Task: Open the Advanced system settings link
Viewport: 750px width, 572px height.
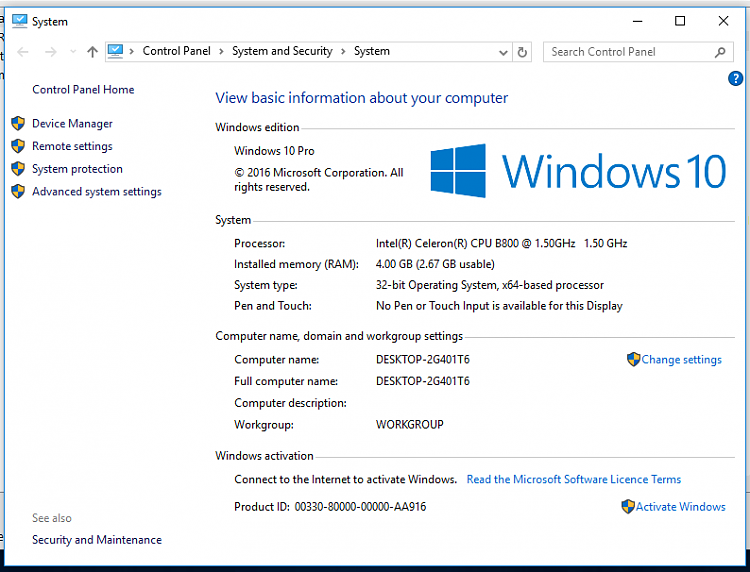Action: (97, 191)
